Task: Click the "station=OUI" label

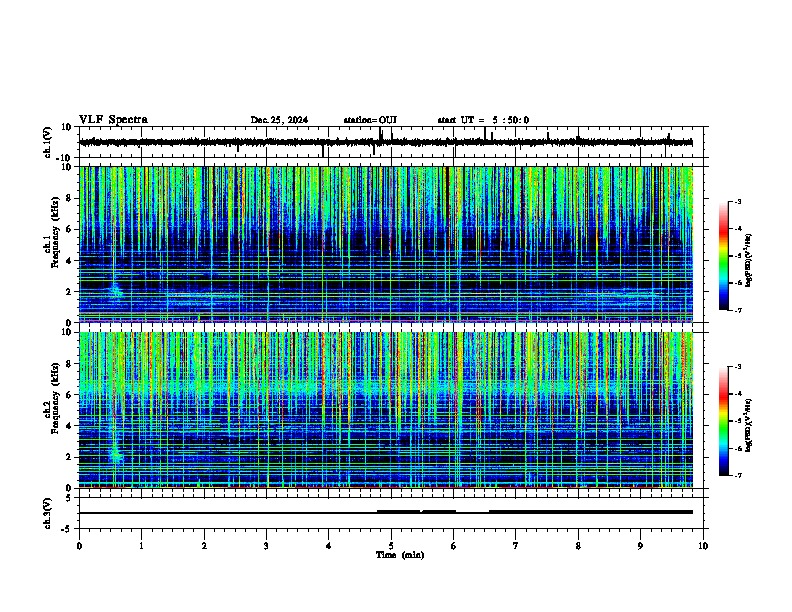Action: [370, 120]
